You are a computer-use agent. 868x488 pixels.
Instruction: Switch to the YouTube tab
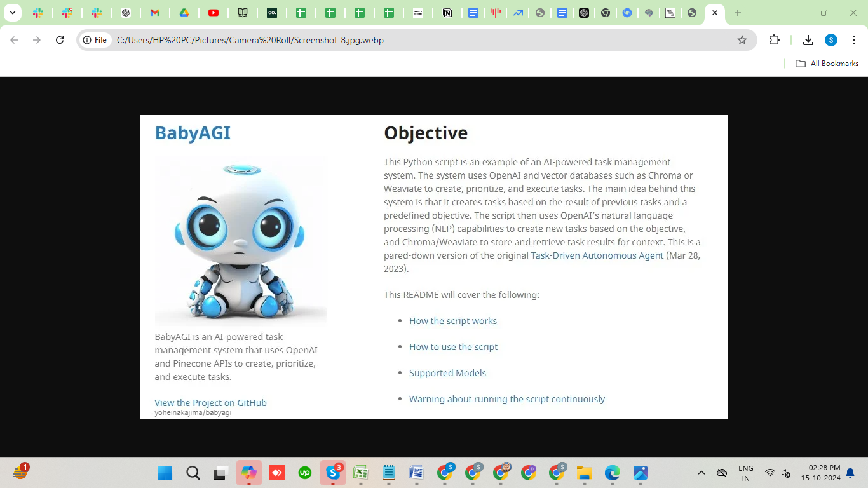[x=214, y=13]
